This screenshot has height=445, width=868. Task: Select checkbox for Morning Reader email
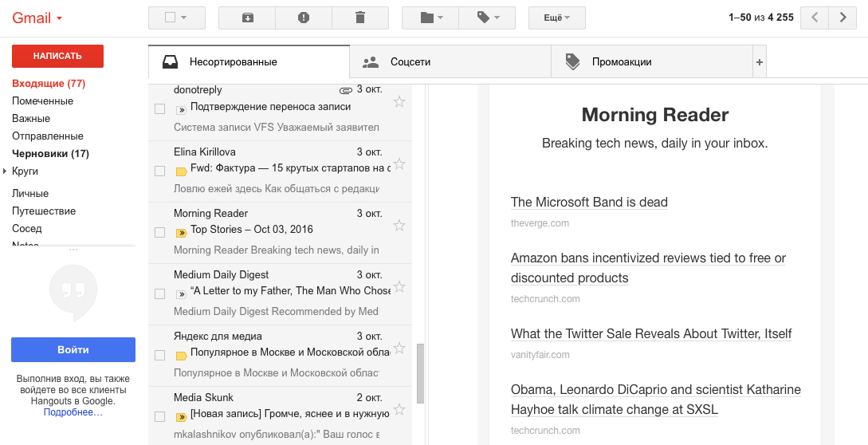[160, 232]
